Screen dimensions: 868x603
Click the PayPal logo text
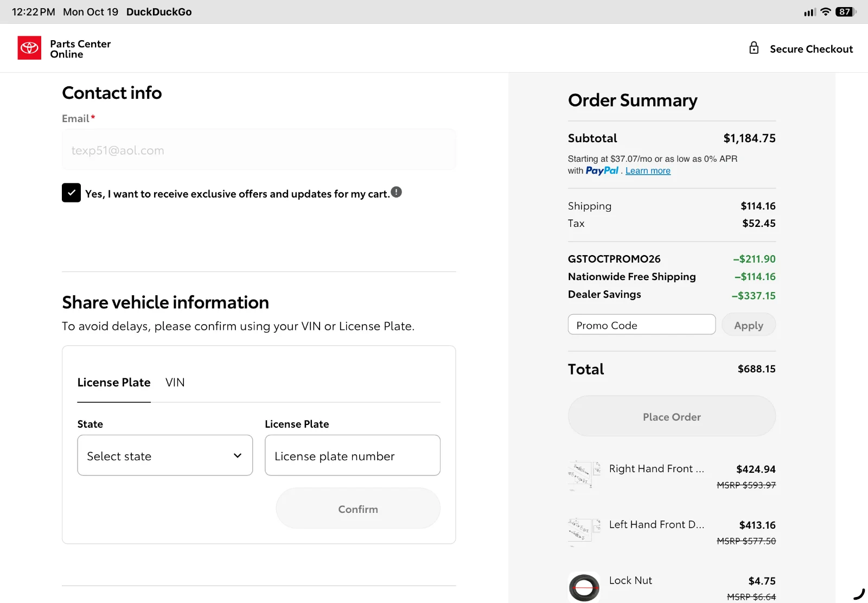point(602,170)
